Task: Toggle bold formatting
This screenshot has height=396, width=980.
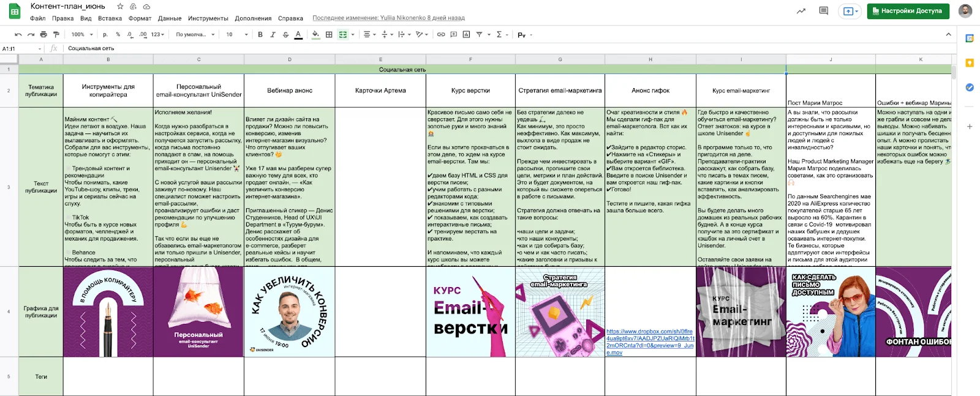Action: click(260, 35)
